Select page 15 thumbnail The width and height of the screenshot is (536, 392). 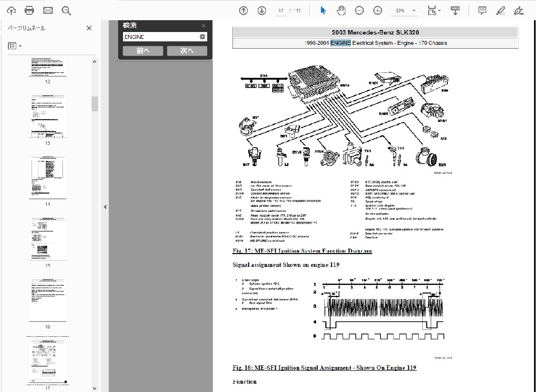coord(48,238)
